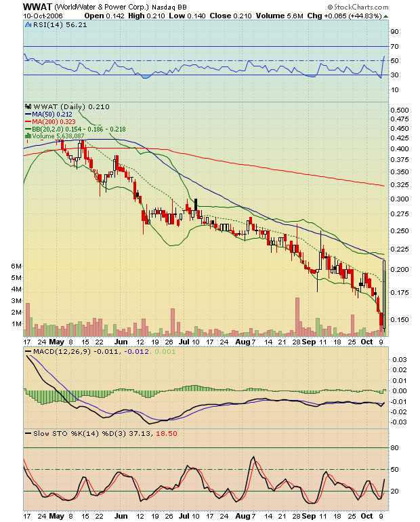Click the Close 0.210 value
420x522 pixels.
[230, 16]
